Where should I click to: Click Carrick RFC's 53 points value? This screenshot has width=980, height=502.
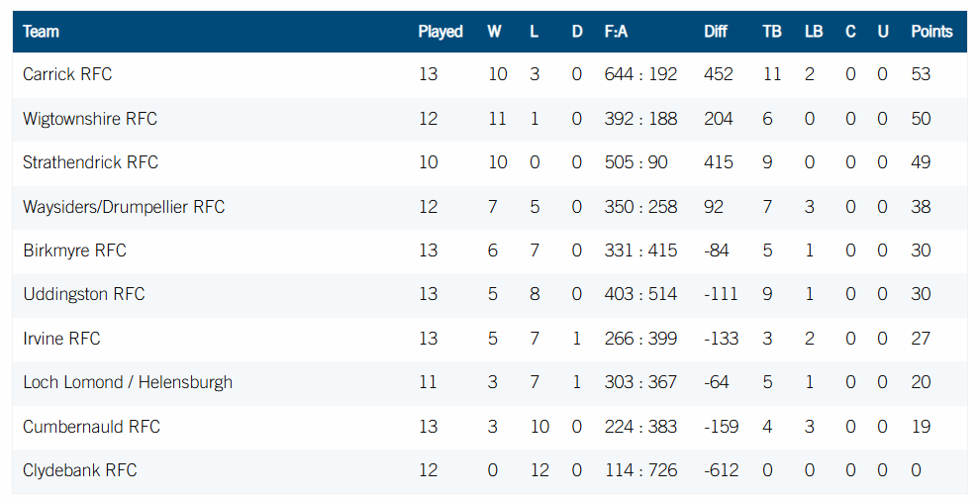[922, 74]
